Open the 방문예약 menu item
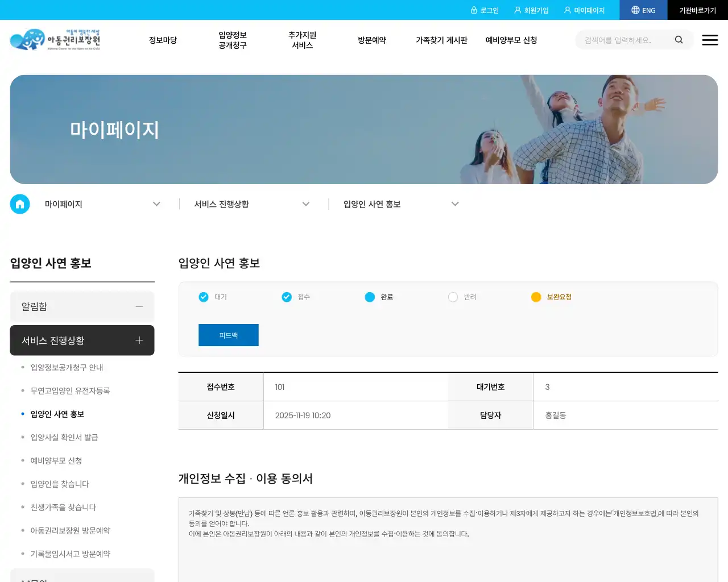This screenshot has width=728, height=582. point(372,40)
